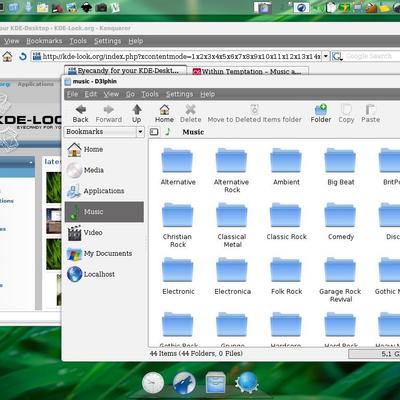The image size is (400, 400).
Task: Reload page in Konqueror
Action: tap(23, 56)
